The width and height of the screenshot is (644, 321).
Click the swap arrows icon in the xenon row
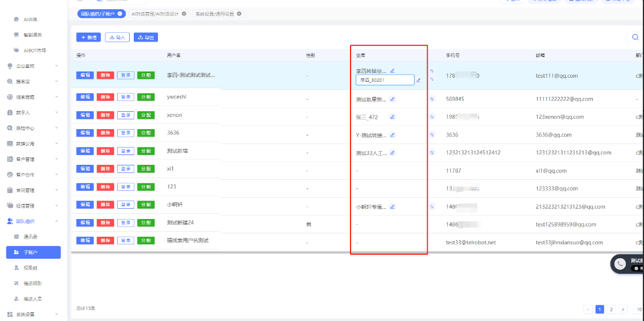point(432,117)
